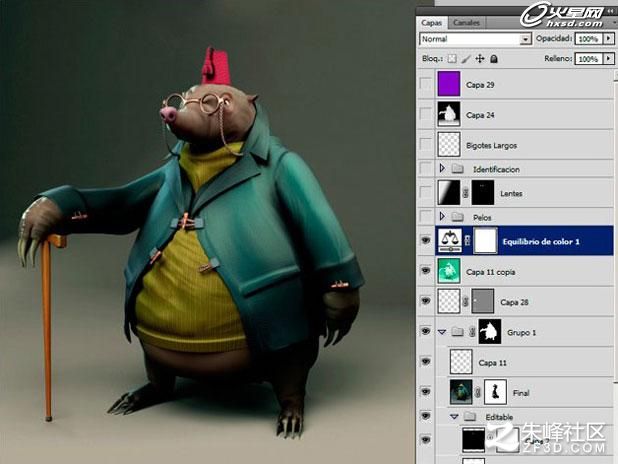Open the Opacidad slider arrow
This screenshot has width=618, height=464.
pyautogui.click(x=609, y=39)
